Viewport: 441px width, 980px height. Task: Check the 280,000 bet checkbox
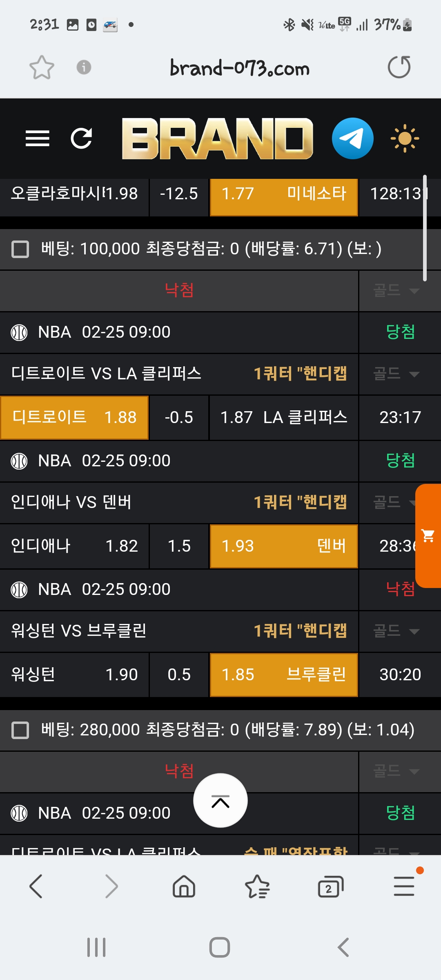click(x=20, y=730)
